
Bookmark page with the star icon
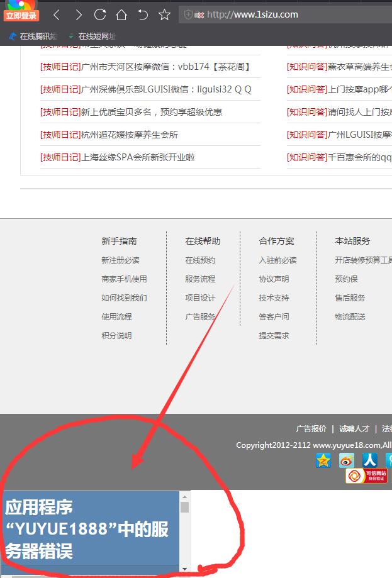click(164, 14)
